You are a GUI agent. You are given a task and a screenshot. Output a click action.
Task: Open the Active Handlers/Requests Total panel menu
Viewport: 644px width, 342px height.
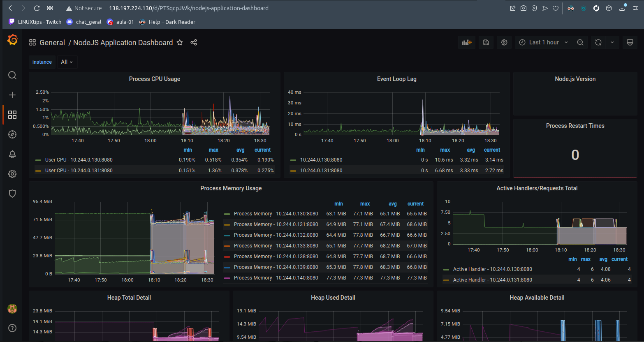[537, 188]
